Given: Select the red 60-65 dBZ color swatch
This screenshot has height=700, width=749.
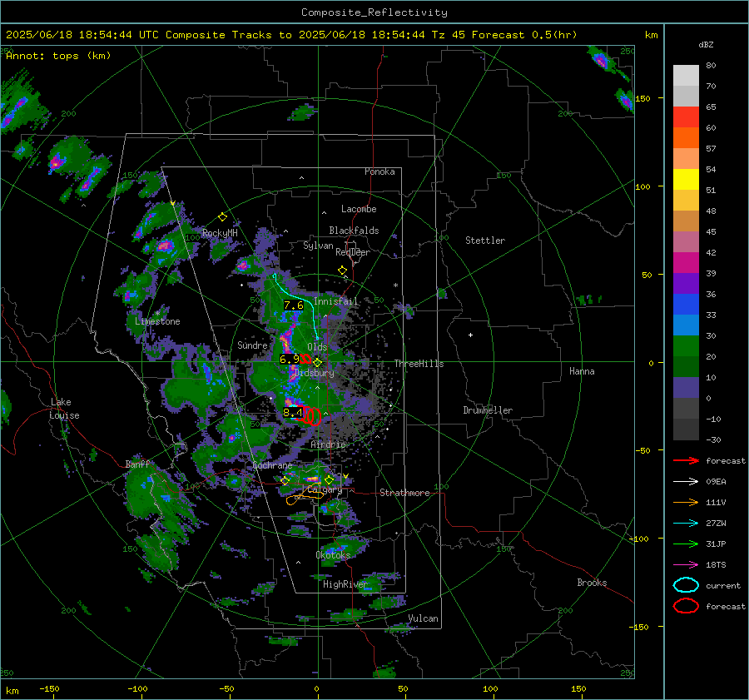Looking at the screenshot, I should (686, 117).
